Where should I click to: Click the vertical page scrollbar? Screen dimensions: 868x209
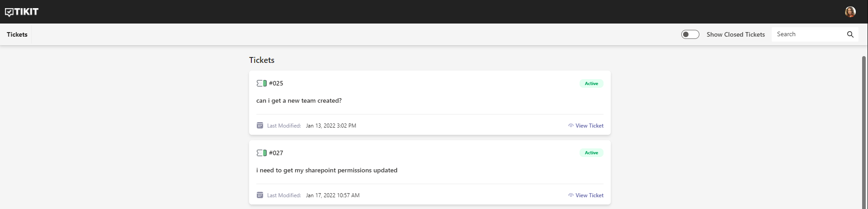[864, 131]
